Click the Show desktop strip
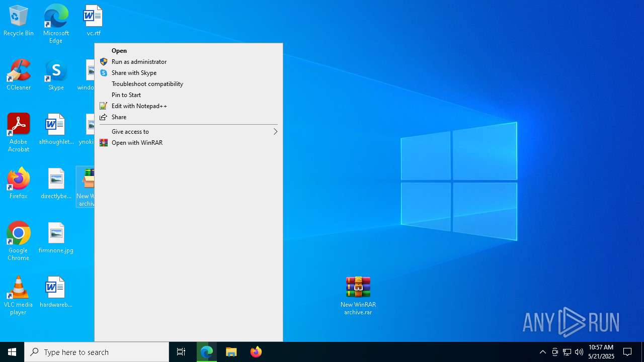Image resolution: width=644 pixels, height=362 pixels. point(642,352)
